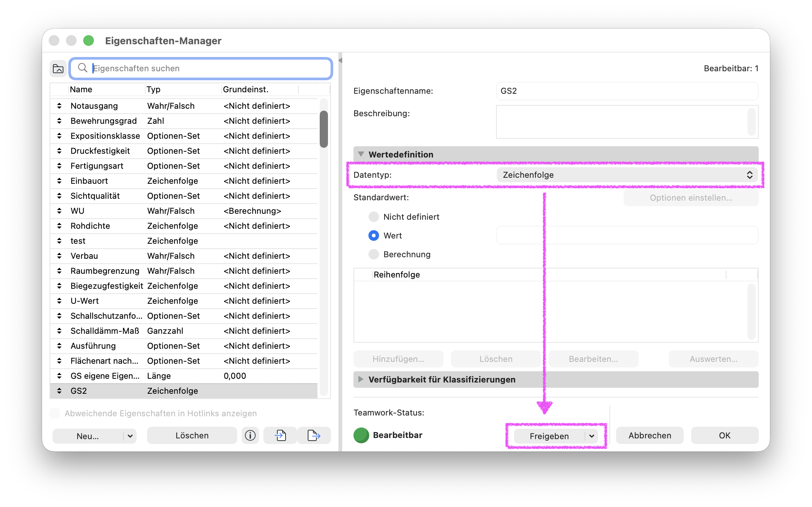The height and width of the screenshot is (507, 812).
Task: Click the Wert value input field
Action: coord(627,235)
